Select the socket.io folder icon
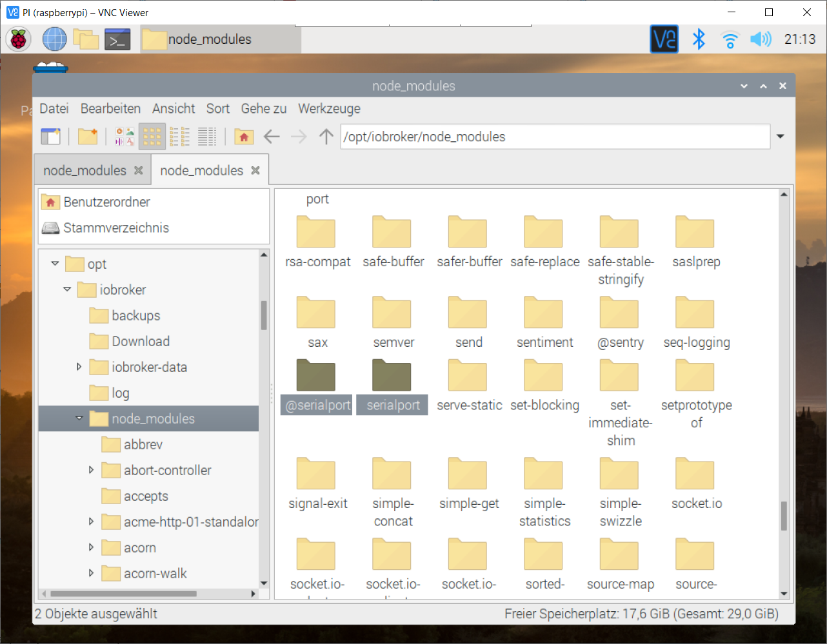Screen dimensions: 827x644 [695, 473]
